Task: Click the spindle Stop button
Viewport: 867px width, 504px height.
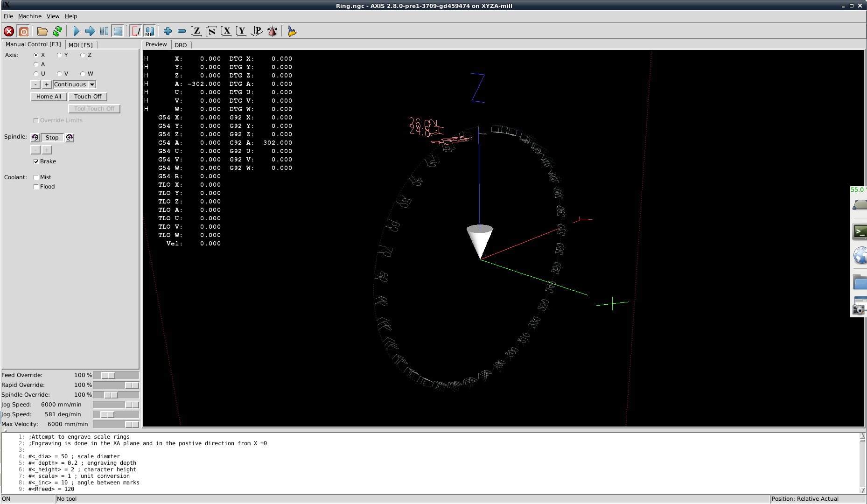Action: pos(52,138)
